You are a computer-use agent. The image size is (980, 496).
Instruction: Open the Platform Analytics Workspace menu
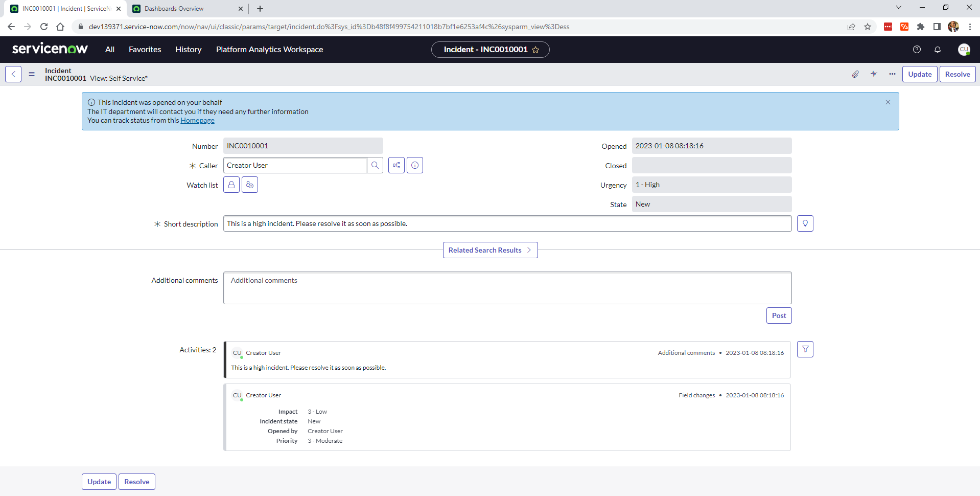(x=269, y=49)
